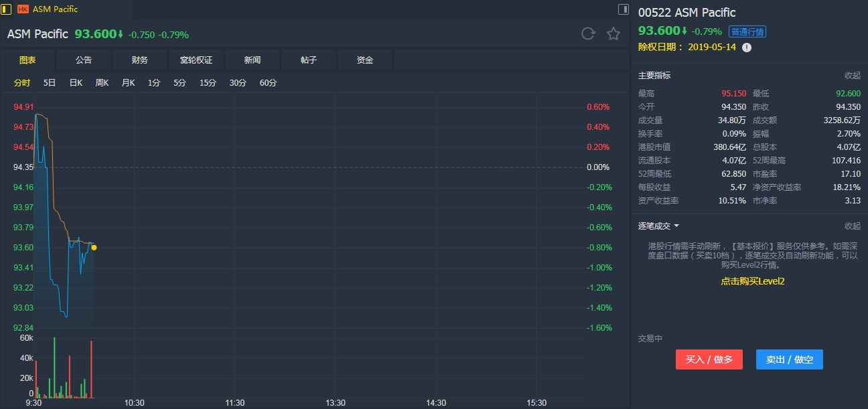
Task: Click the 港股市值 value 380.64亿
Action: [x=730, y=147]
